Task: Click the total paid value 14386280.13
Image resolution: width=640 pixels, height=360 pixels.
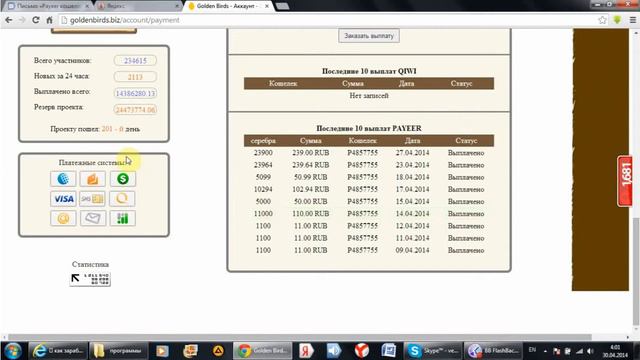Action: point(135,93)
